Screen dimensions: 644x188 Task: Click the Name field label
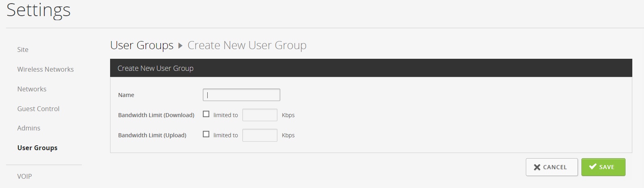(126, 95)
